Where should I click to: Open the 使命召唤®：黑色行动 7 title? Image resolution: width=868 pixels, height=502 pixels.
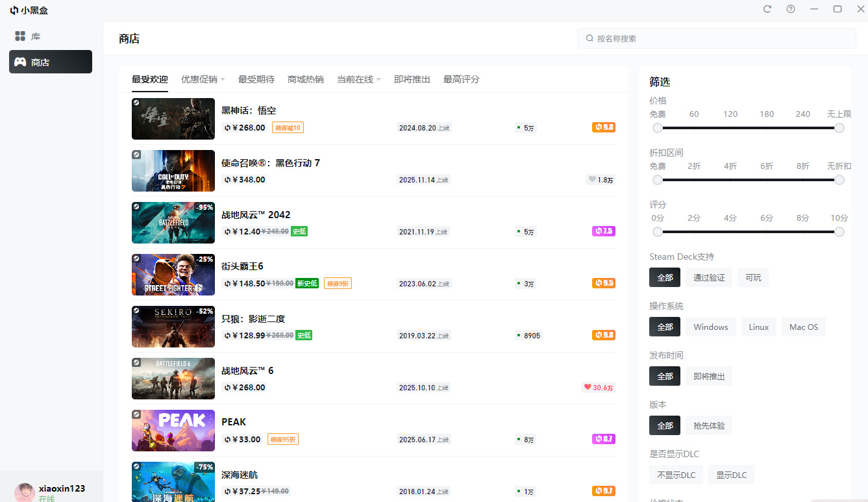271,162
